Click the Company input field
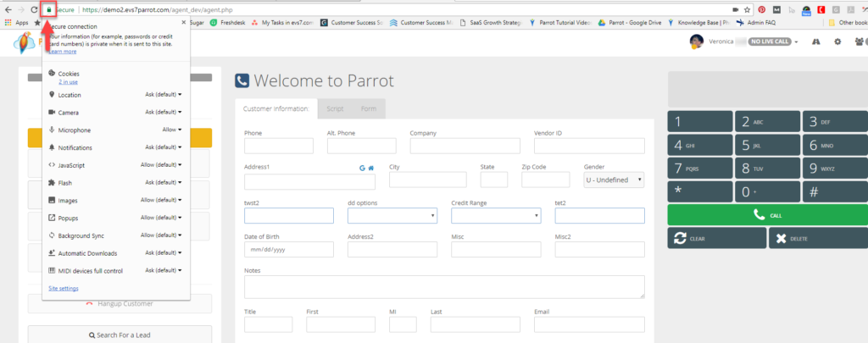The height and width of the screenshot is (343, 868). 465,146
